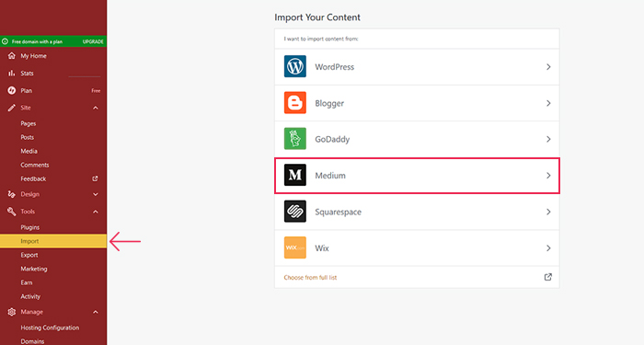Open Blogger import via its arrow

tap(548, 103)
